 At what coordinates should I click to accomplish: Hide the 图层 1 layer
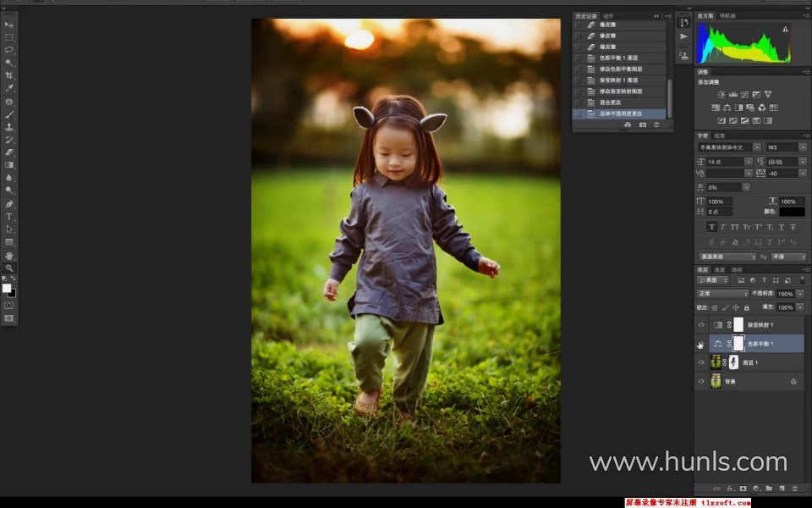(701, 363)
